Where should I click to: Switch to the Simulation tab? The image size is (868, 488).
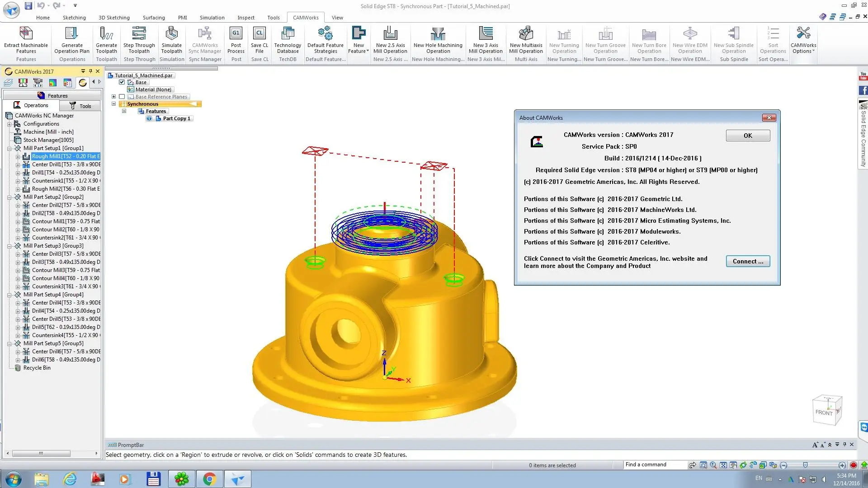pyautogui.click(x=212, y=18)
